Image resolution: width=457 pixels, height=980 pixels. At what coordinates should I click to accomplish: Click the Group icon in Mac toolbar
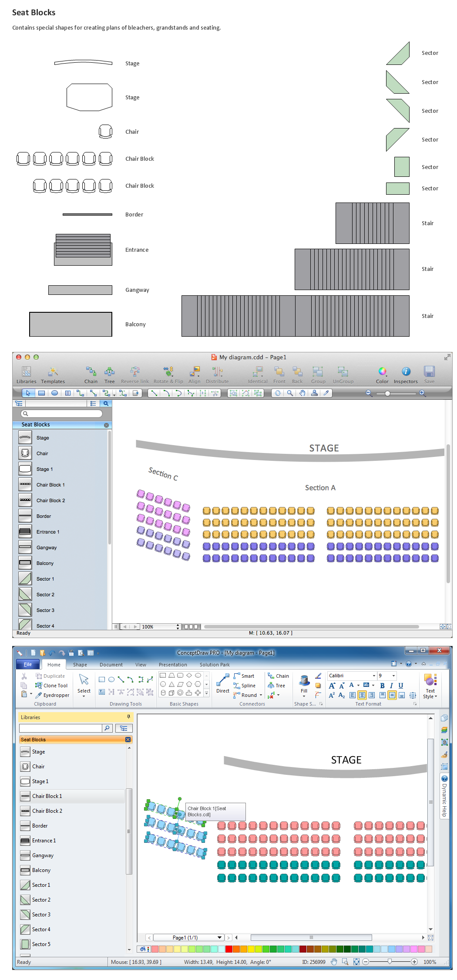coord(318,375)
